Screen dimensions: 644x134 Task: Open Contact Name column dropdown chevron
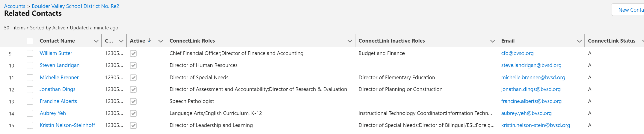(96, 41)
